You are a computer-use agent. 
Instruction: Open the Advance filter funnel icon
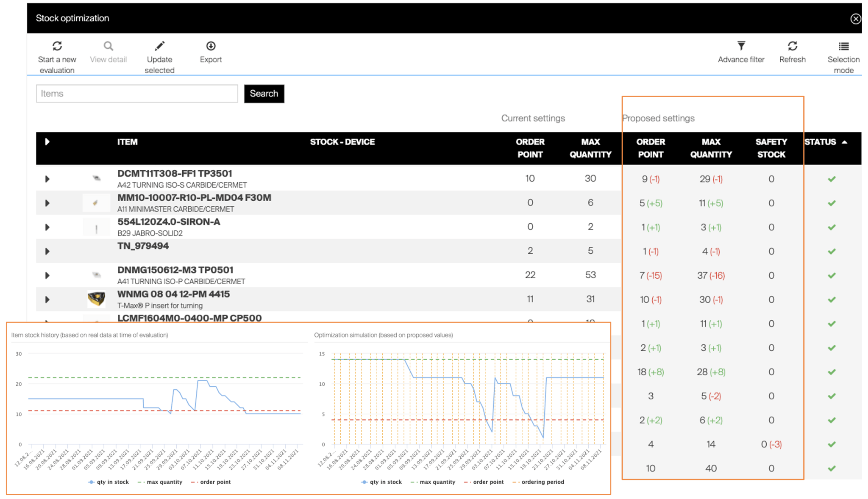[x=741, y=46]
